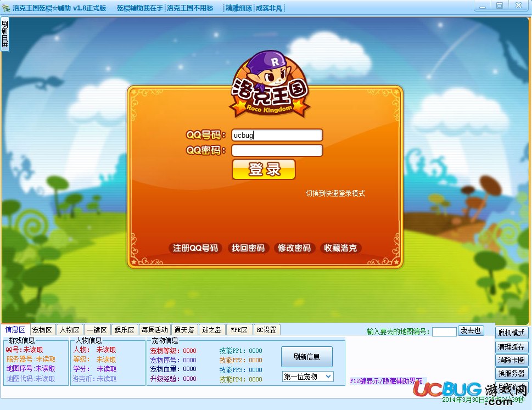The width and height of the screenshot is (532, 410).
Task: Click the 消除卡圈 button
Action: (512, 360)
